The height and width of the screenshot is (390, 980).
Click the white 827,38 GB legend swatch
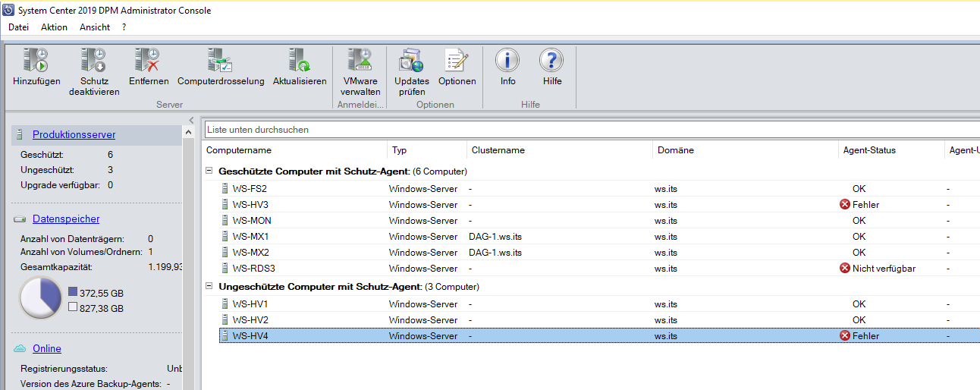(x=73, y=307)
